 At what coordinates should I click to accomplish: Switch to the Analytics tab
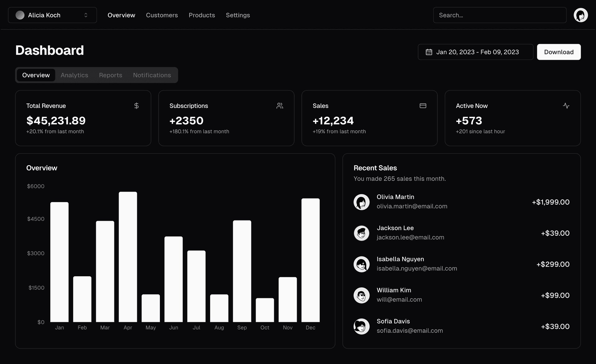(74, 75)
